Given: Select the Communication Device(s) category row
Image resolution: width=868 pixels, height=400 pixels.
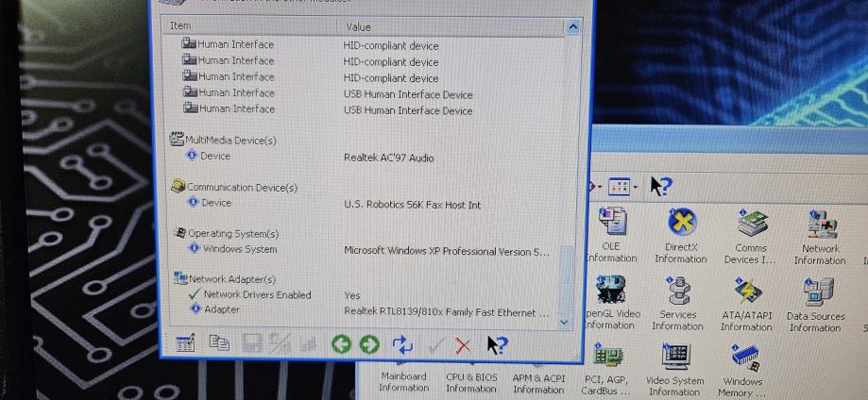Looking at the screenshot, I should coord(234,187).
